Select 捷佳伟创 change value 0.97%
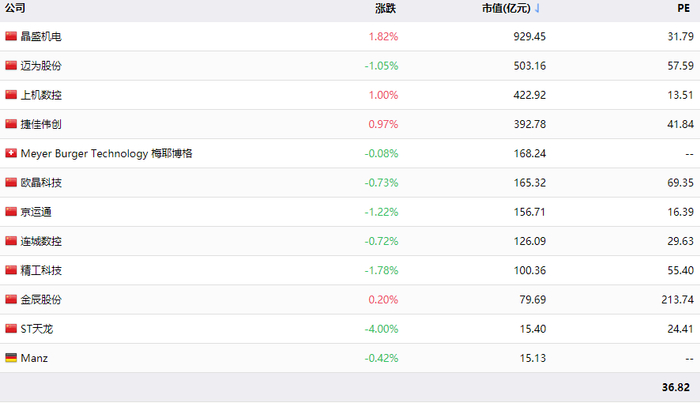The height and width of the screenshot is (403, 700). point(383,124)
